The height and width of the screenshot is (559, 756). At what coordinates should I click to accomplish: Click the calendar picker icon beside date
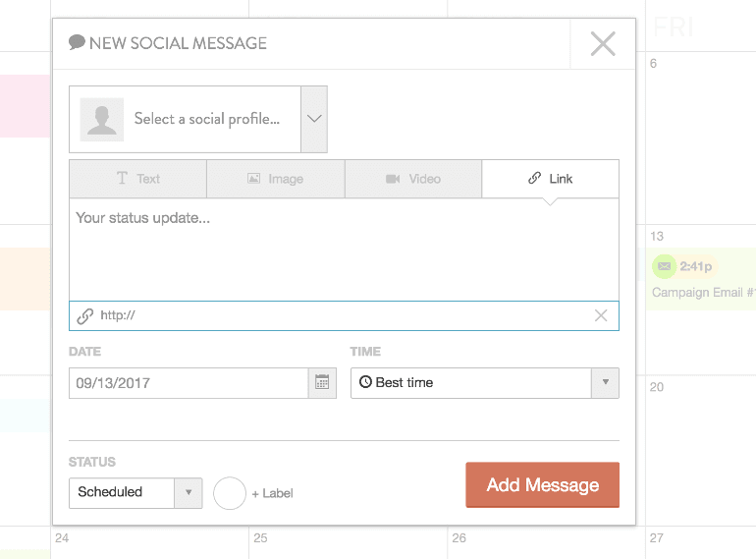[322, 383]
